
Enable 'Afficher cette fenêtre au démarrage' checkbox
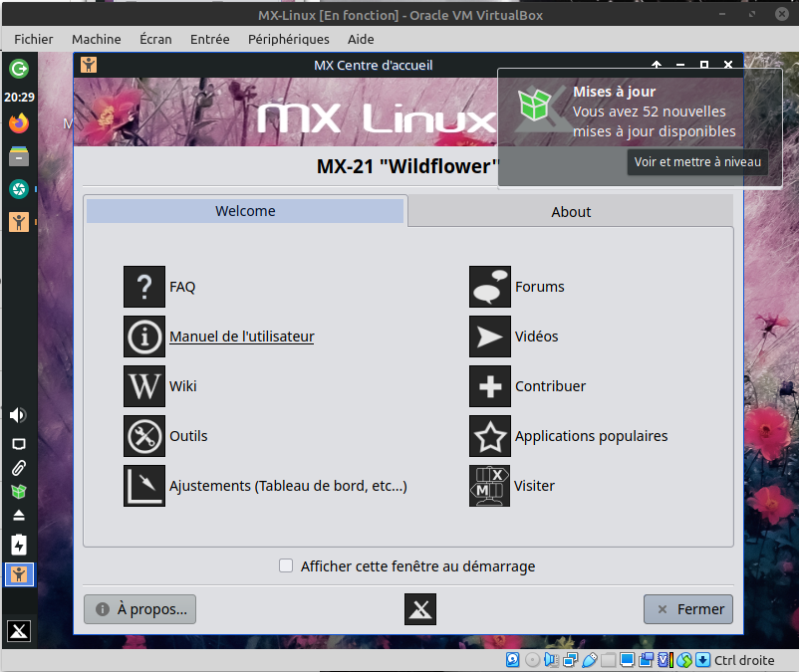click(286, 566)
